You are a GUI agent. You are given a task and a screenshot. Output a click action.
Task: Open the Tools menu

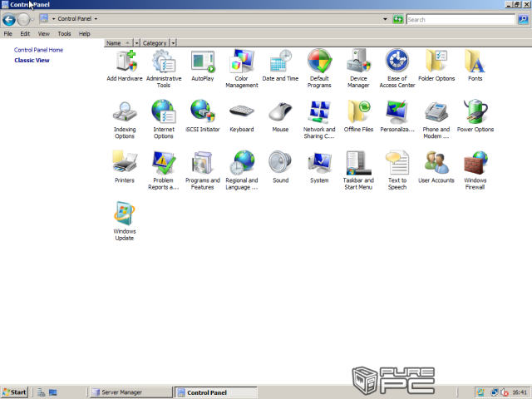(x=64, y=33)
